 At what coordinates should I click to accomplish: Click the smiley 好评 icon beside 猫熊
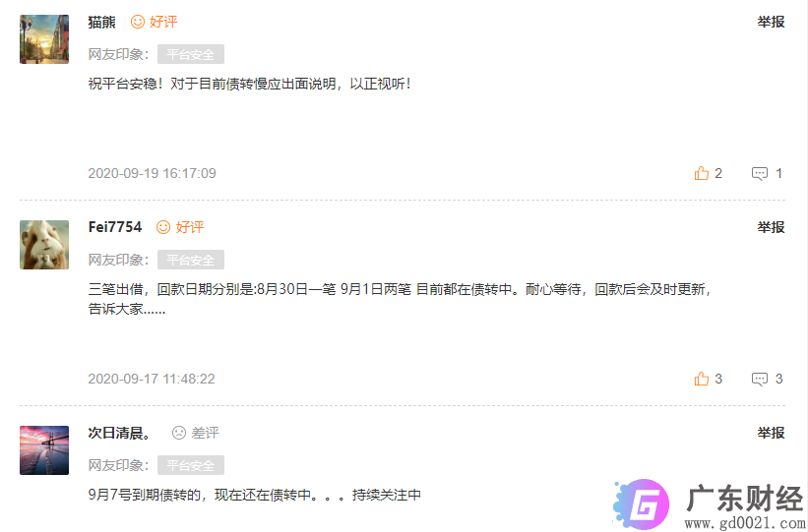[138, 22]
